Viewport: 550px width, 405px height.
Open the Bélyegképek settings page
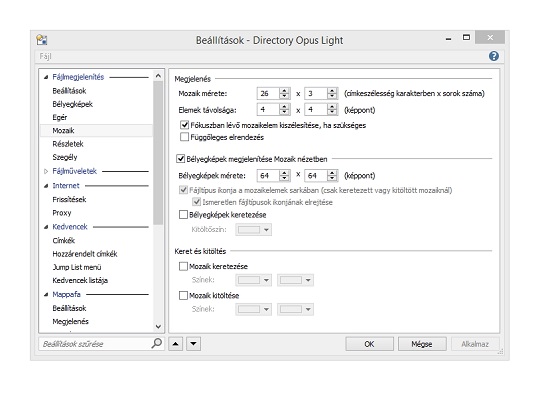pos(73,104)
